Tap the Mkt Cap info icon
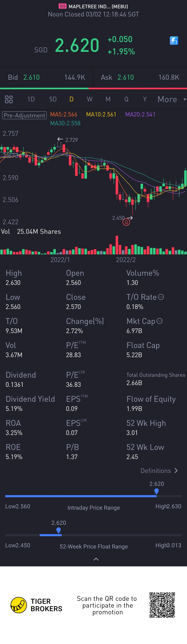187x644 pixels. pos(159,321)
